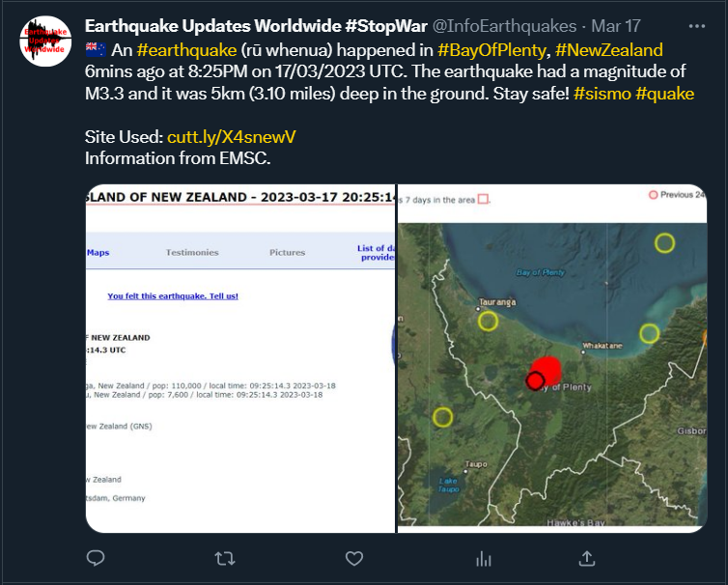View tweet analytics bar chart icon
Image resolution: width=728 pixels, height=585 pixels.
(x=484, y=558)
